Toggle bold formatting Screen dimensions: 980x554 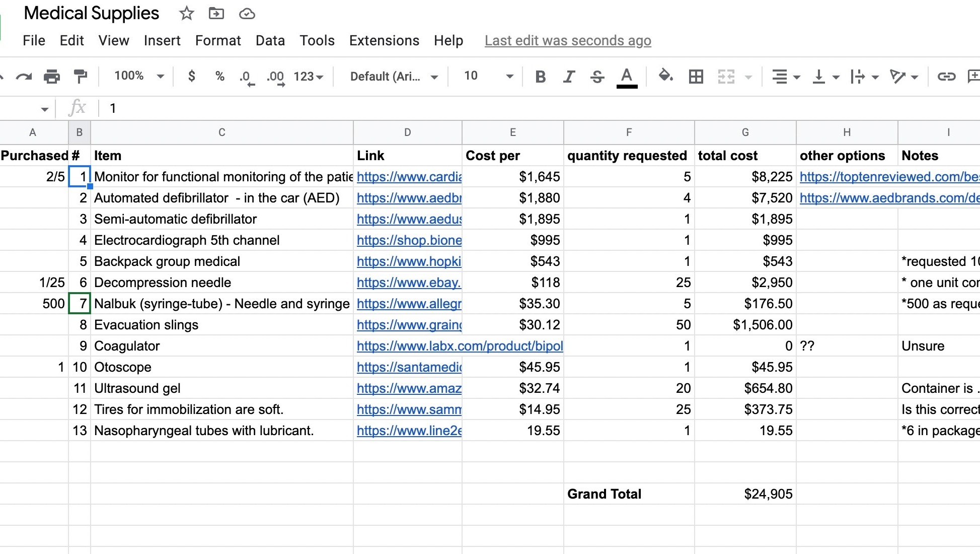541,77
